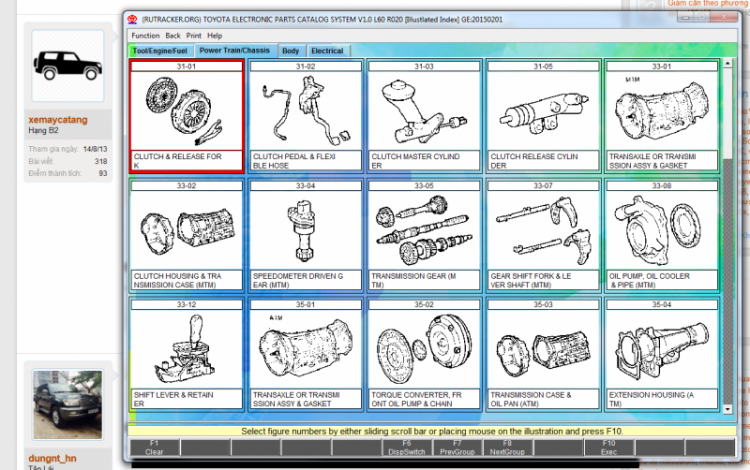Switch to the Power Train/Chassis tab

tap(234, 50)
